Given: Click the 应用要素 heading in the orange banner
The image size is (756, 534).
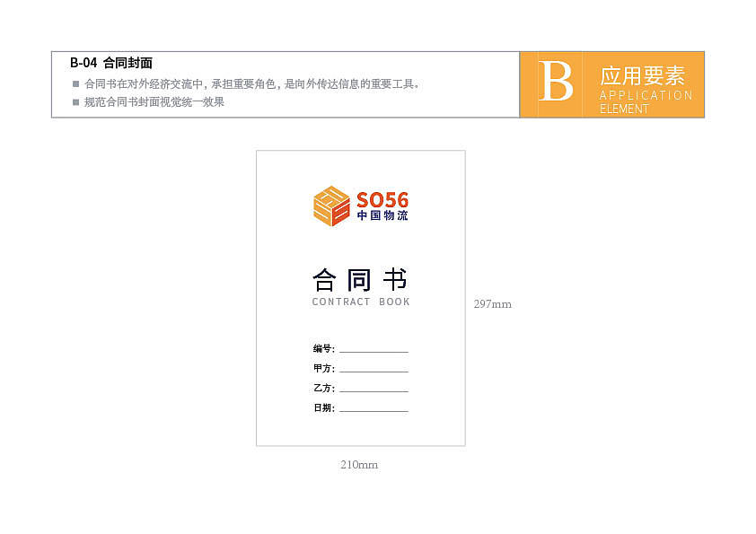Looking at the screenshot, I should (642, 75).
